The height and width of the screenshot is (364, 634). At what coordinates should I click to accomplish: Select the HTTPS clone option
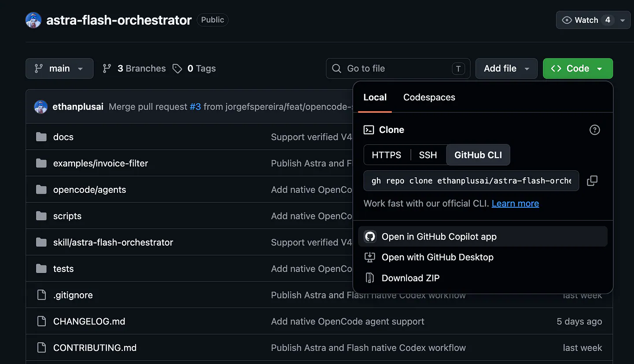(387, 155)
